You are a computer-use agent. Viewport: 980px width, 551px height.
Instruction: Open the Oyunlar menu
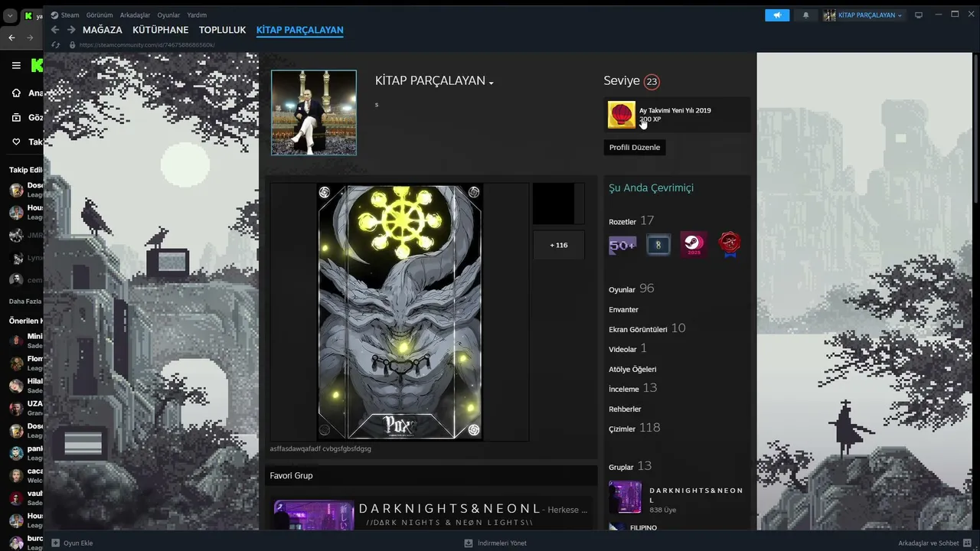[168, 15]
